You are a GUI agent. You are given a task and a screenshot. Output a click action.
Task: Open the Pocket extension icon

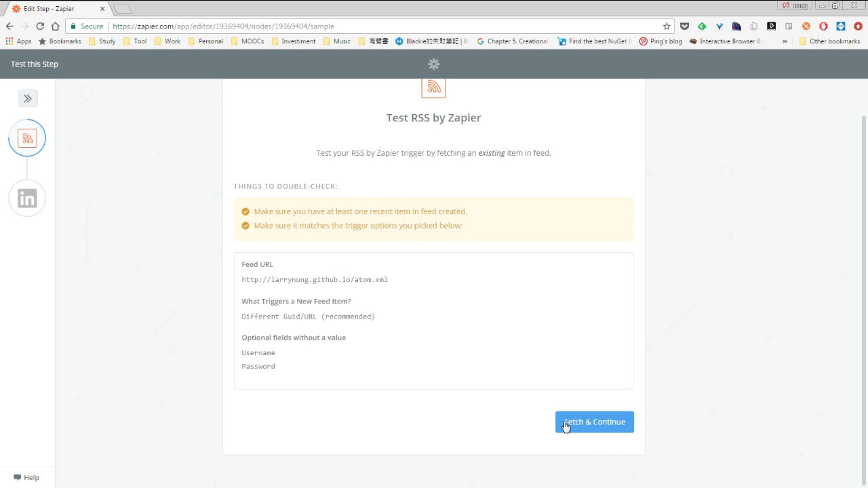[x=684, y=26]
